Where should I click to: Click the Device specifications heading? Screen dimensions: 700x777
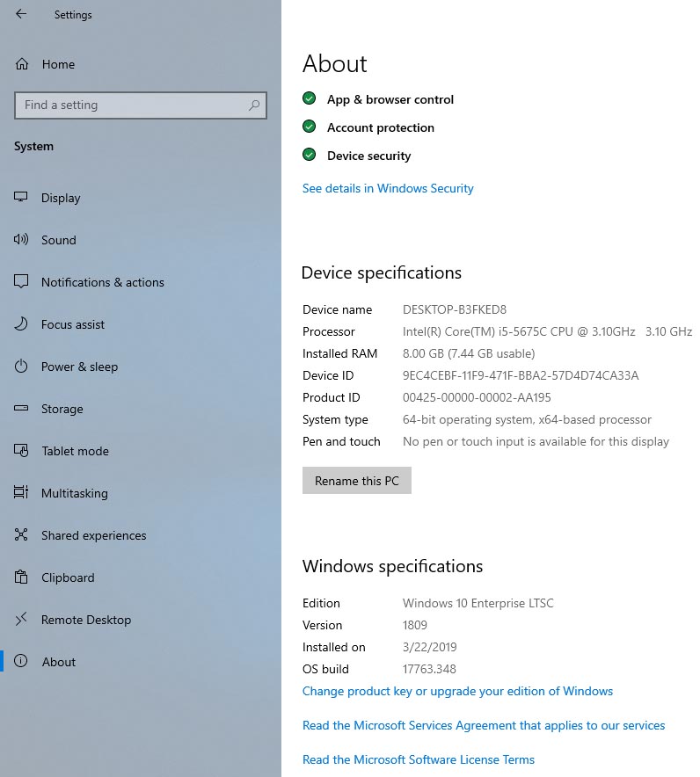[382, 273]
